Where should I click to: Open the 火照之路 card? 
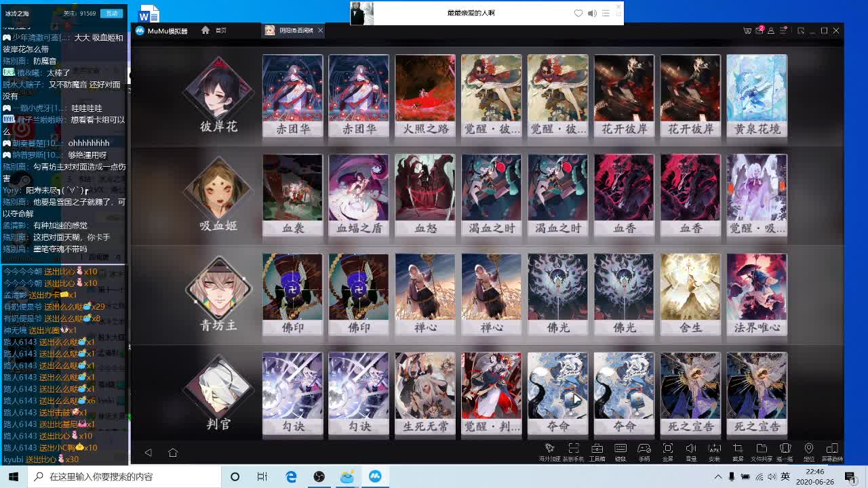(425, 96)
